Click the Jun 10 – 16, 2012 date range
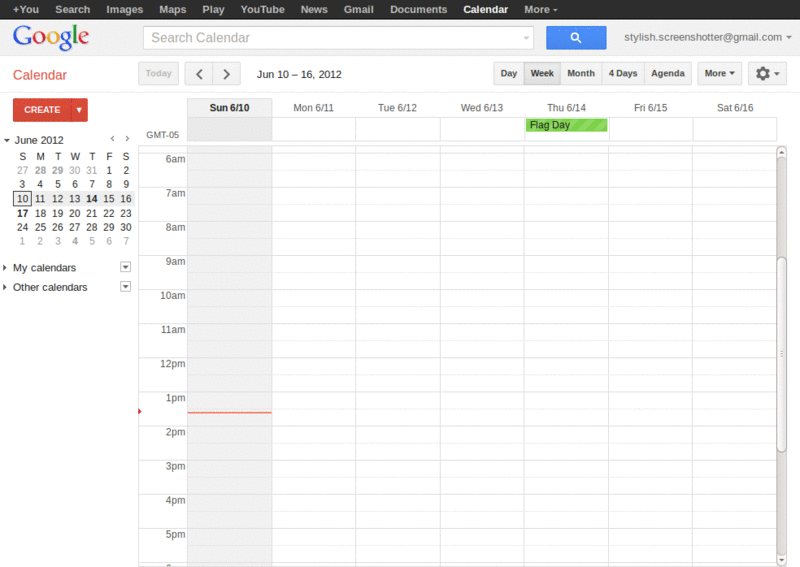 pos(299,75)
